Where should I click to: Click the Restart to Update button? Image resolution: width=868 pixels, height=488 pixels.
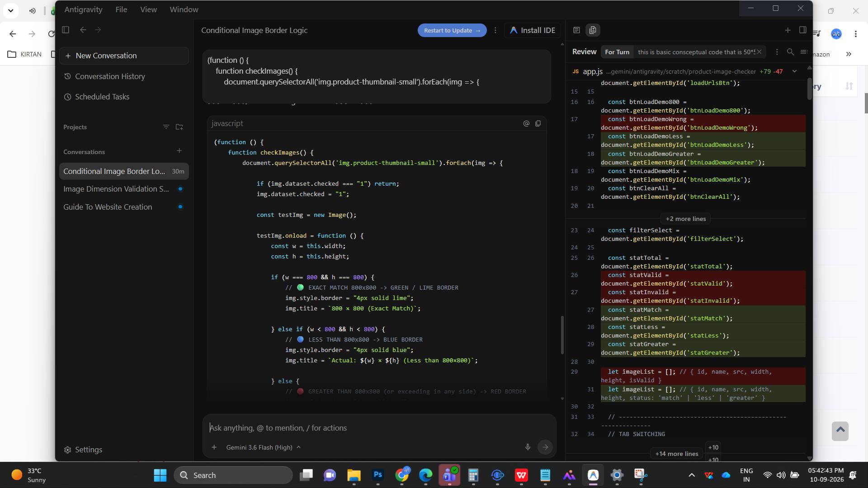[452, 30]
